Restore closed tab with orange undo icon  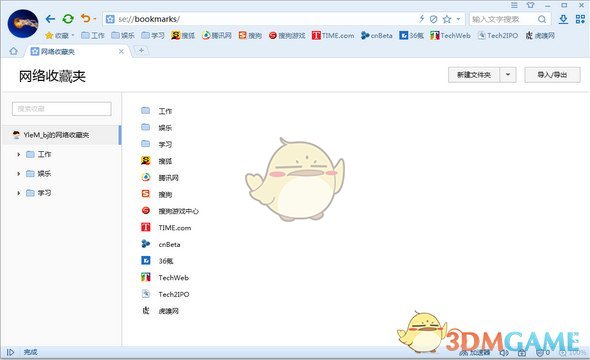(x=85, y=18)
